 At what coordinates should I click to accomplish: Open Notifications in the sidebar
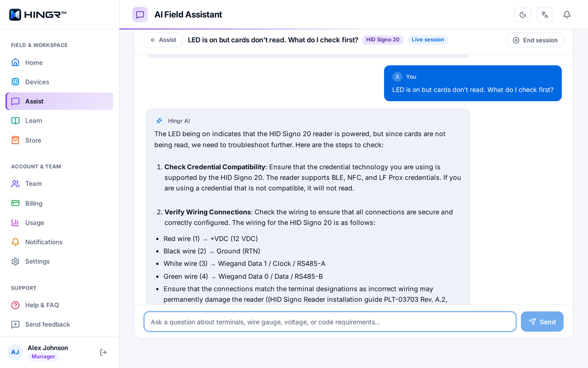point(59,242)
